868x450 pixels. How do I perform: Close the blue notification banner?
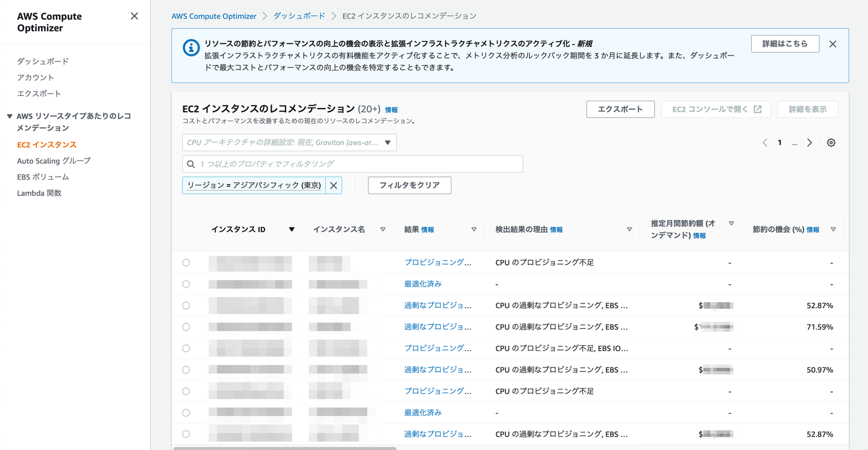[833, 43]
